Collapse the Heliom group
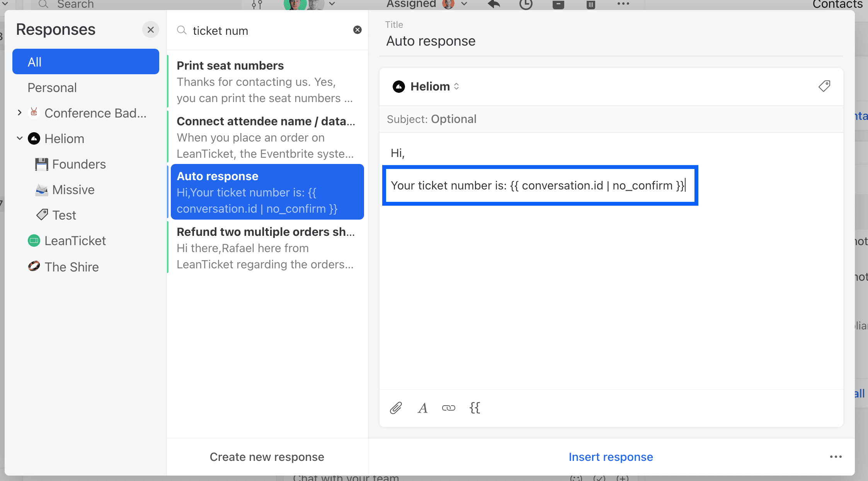868x481 pixels. (x=20, y=138)
